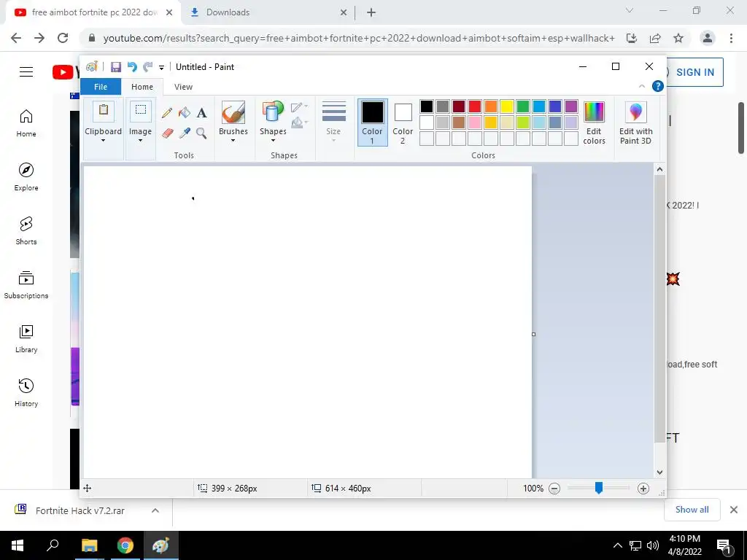Viewport: 747px width, 560px height.
Task: Select the Eraser tool
Action: point(167,133)
